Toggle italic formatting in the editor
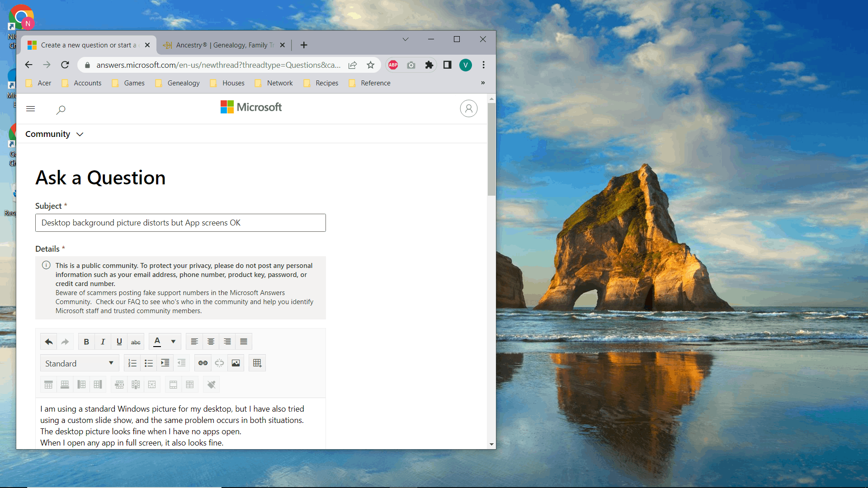This screenshot has height=488, width=868. coord(103,342)
